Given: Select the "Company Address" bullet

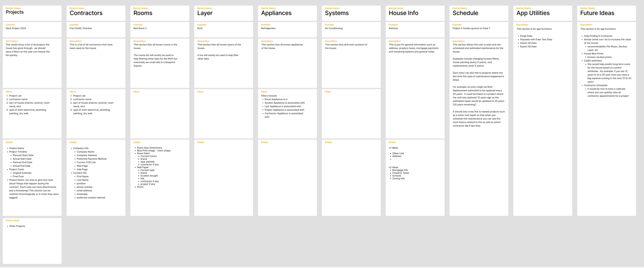Looking at the screenshot, I should tap(87, 155).
